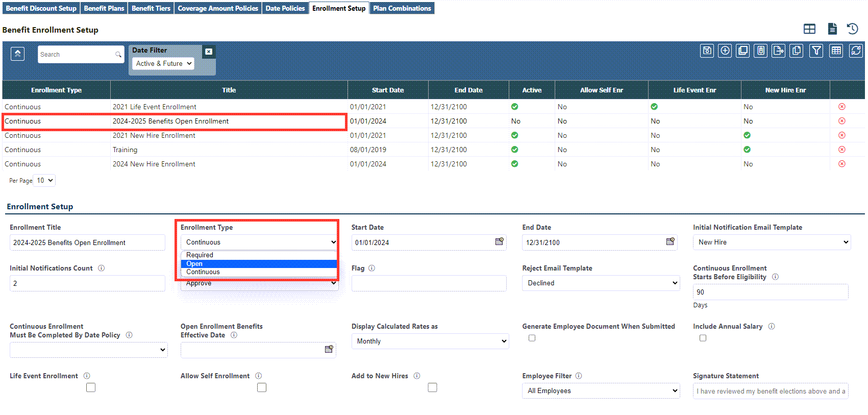
Task: Show info for Initial Notifications Count
Action: click(x=101, y=268)
